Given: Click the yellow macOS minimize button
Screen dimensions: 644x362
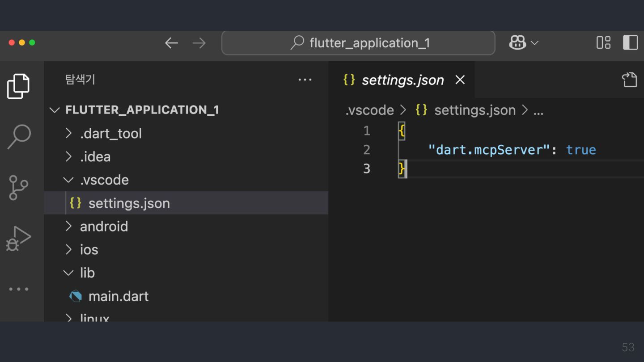Looking at the screenshot, I should tap(22, 43).
